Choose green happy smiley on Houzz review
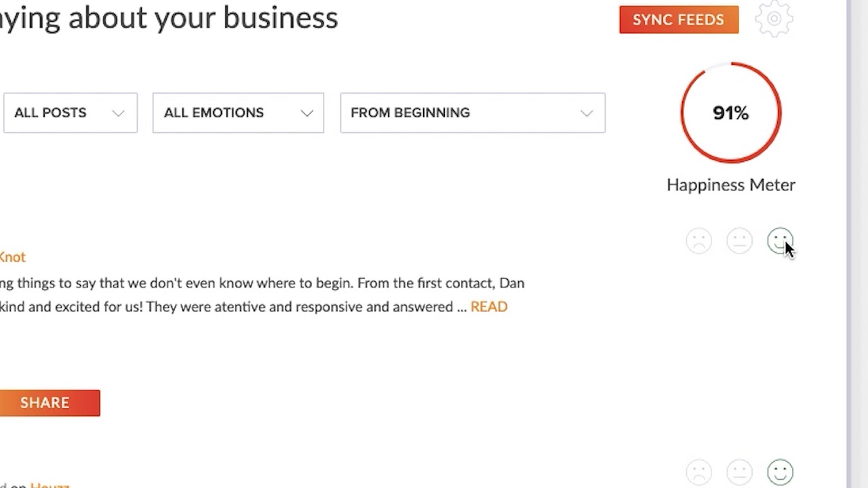This screenshot has width=868, height=488. [780, 472]
